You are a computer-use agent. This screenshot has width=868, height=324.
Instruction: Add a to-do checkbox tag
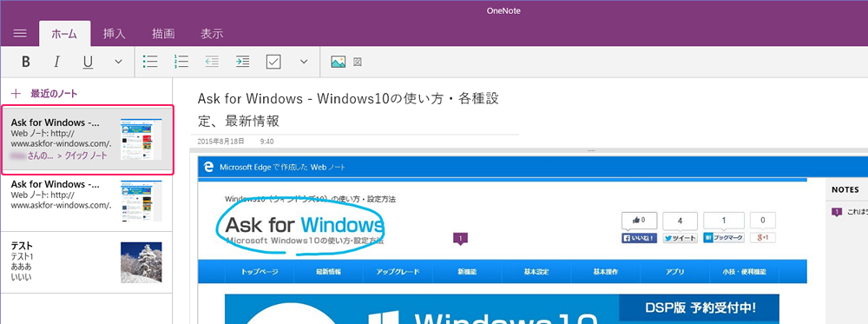click(x=273, y=62)
